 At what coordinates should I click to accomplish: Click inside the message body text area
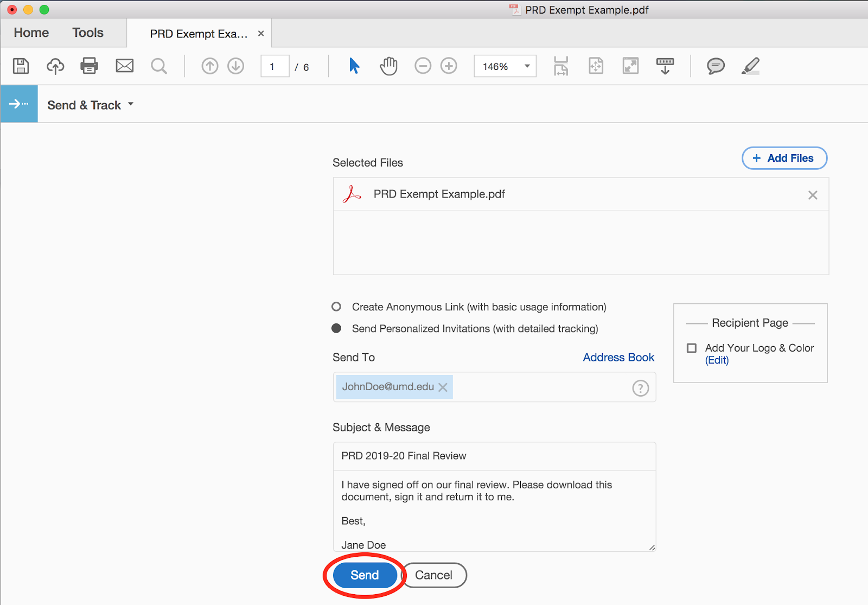tap(494, 511)
